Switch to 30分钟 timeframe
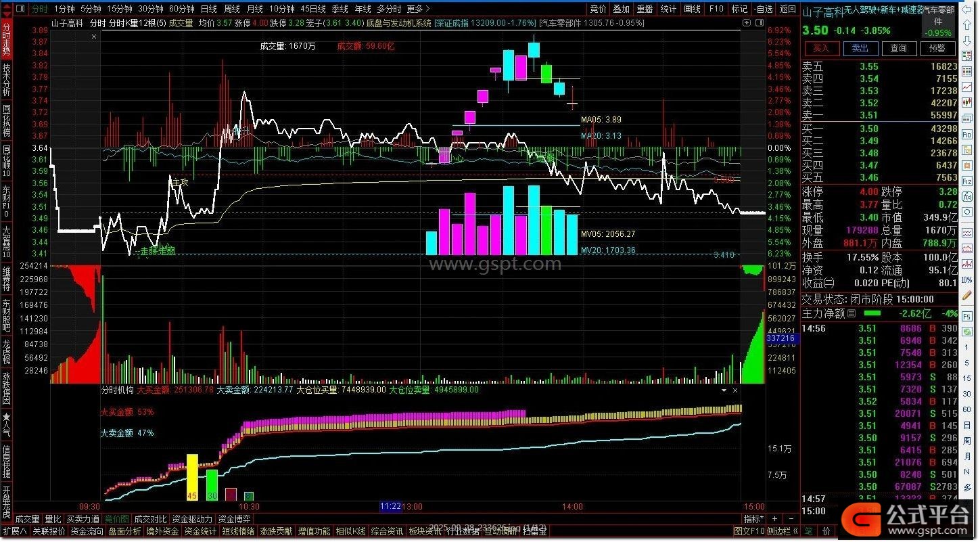The image size is (980, 542). (151, 9)
